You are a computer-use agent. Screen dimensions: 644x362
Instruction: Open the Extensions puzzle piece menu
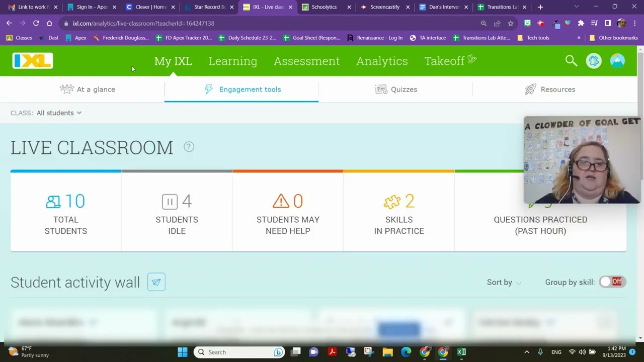pos(581,23)
